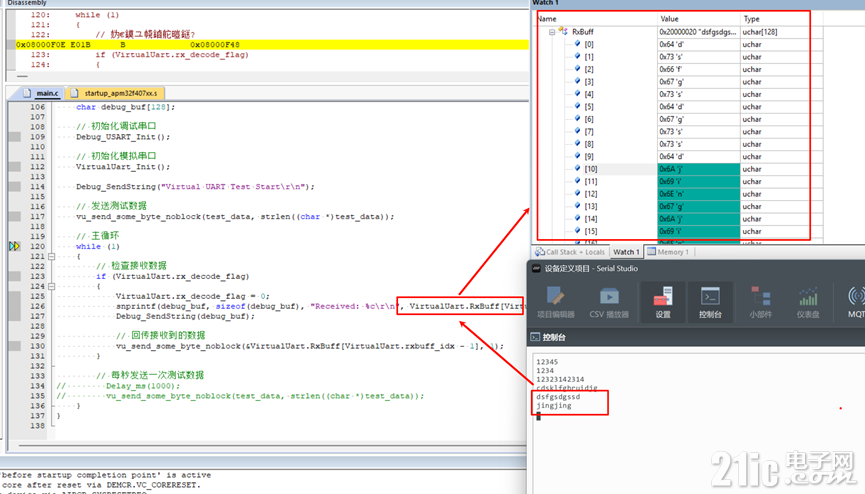This screenshot has height=494, width=865.
Task: Click the console output line "jingjing"
Action: coord(554,406)
